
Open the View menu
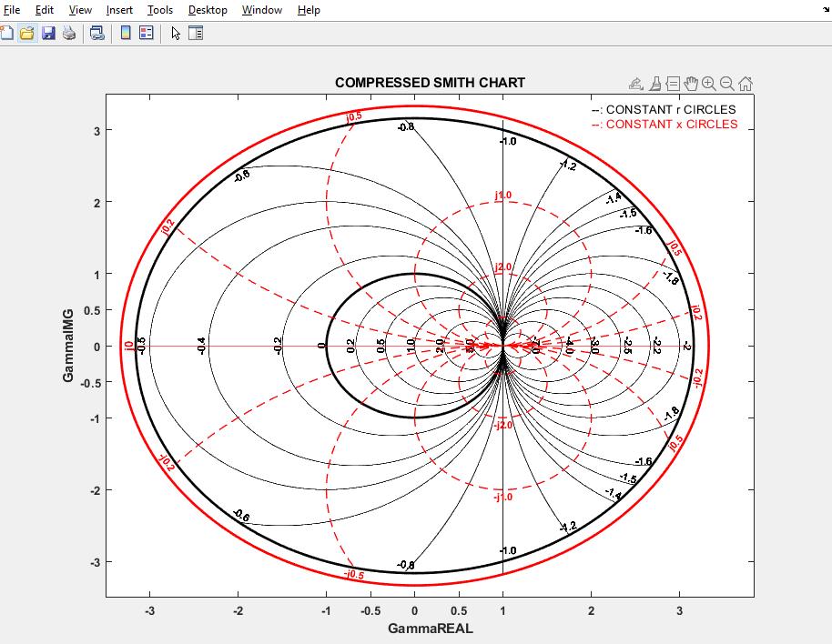click(80, 10)
